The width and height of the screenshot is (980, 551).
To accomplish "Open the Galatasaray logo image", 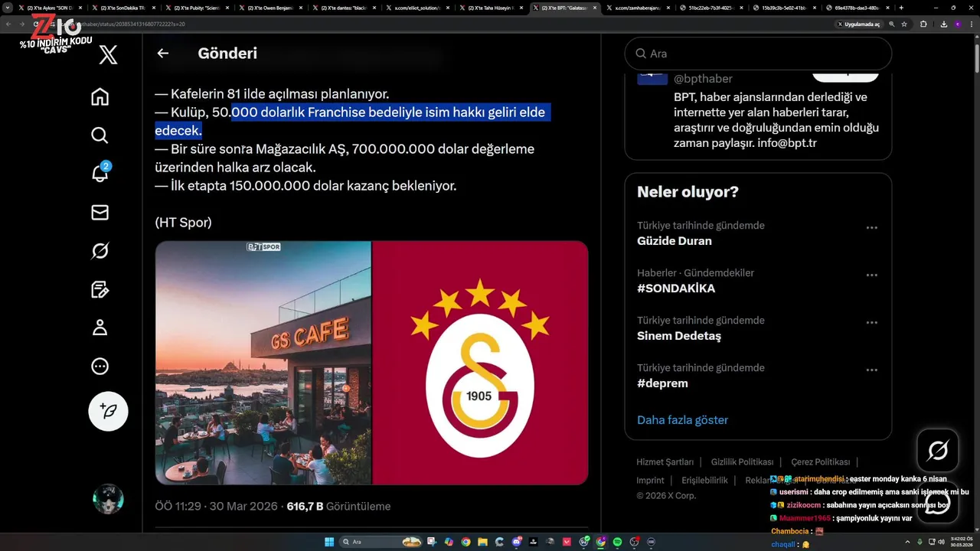I will pos(480,363).
